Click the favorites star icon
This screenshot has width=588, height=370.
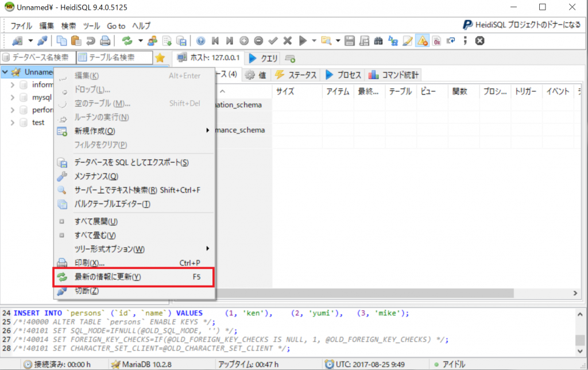[x=160, y=57]
